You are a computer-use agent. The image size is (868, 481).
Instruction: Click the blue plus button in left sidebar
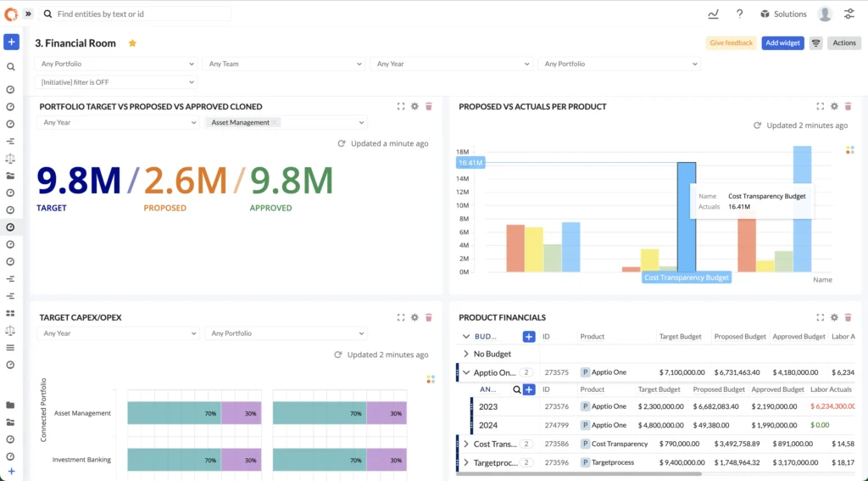click(11, 42)
